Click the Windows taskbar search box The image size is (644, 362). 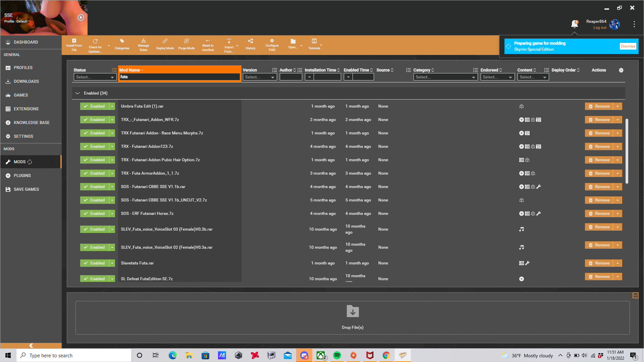tap(74, 355)
